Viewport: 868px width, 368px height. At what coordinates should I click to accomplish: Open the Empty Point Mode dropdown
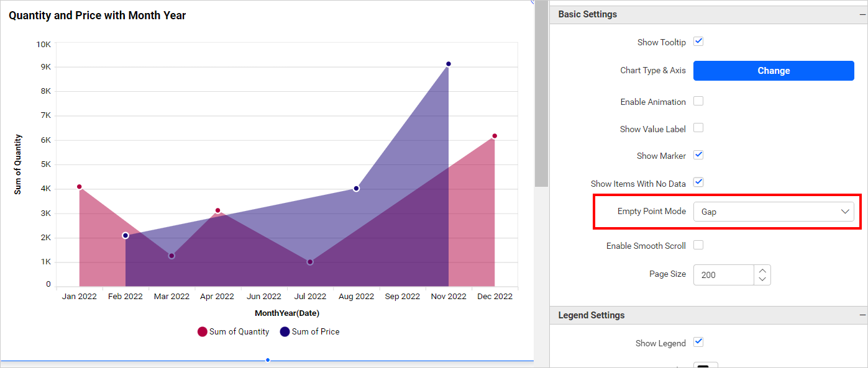coord(774,212)
